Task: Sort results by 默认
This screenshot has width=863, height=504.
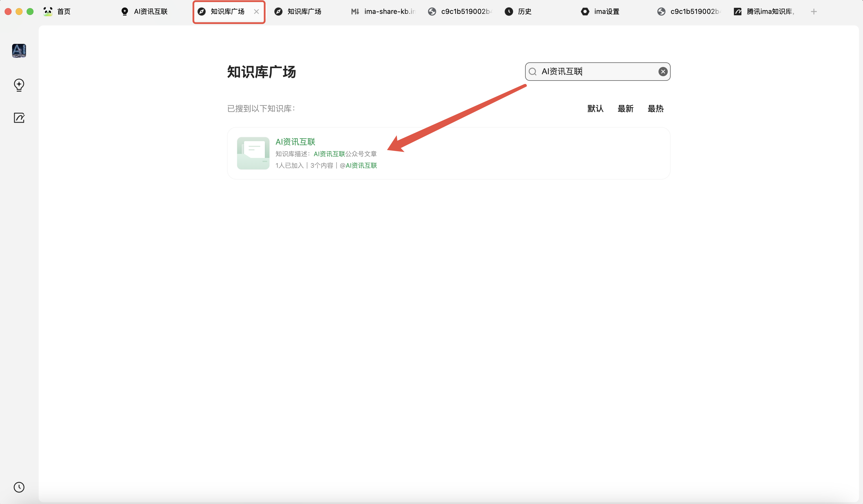Action: [595, 109]
